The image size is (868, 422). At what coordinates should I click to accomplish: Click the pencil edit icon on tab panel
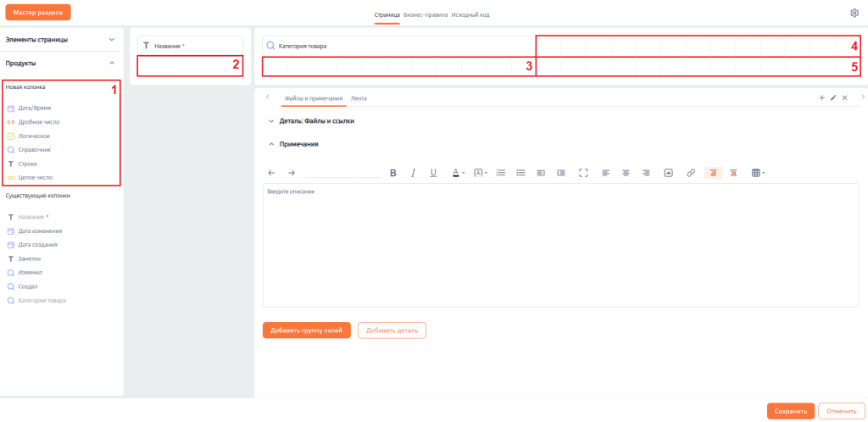(x=833, y=98)
